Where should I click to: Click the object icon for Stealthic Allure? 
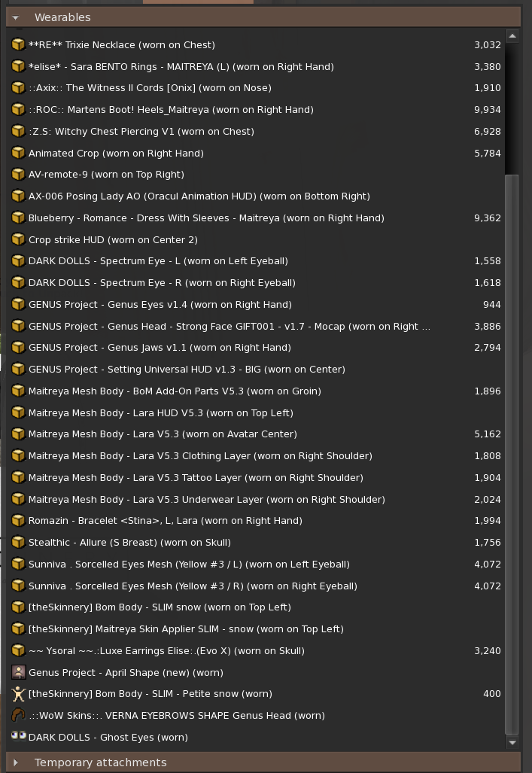[x=18, y=542]
